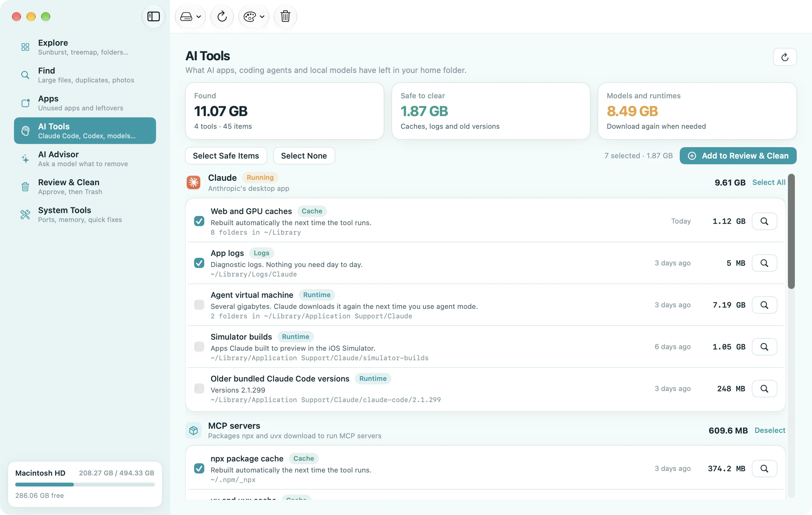Open the Explore section
The height and width of the screenshot is (515, 812).
coord(85,47)
